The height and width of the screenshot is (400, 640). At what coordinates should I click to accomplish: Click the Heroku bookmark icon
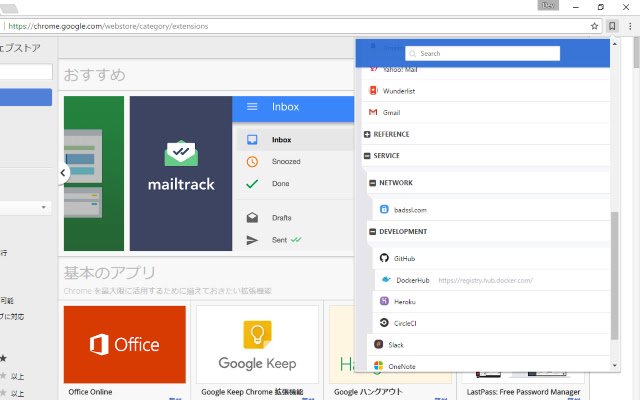tap(384, 301)
